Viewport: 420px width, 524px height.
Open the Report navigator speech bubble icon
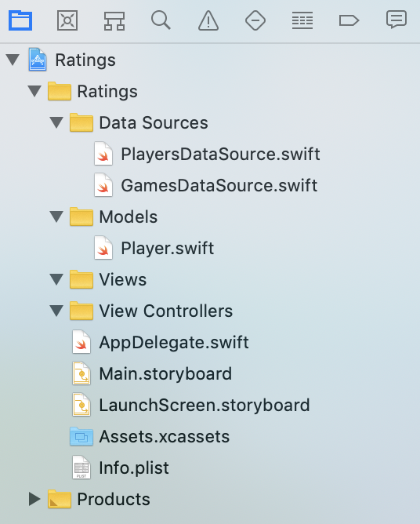tap(396, 20)
